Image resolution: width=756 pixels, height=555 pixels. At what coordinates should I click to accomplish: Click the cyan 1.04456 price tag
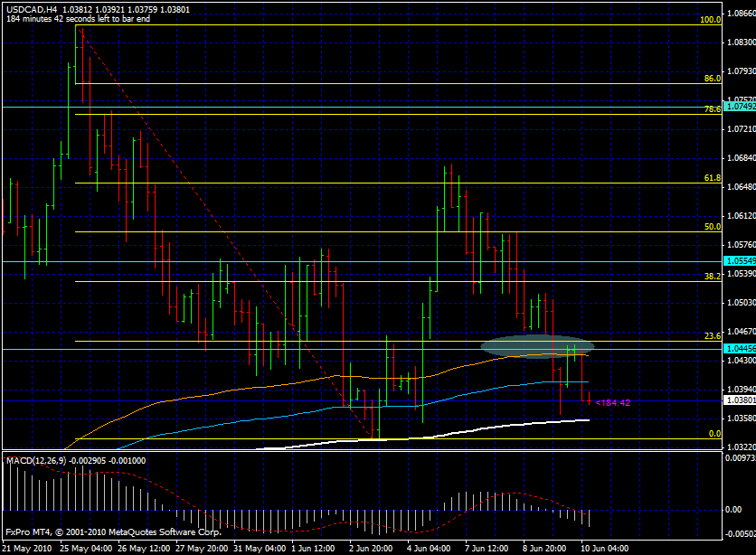point(740,348)
